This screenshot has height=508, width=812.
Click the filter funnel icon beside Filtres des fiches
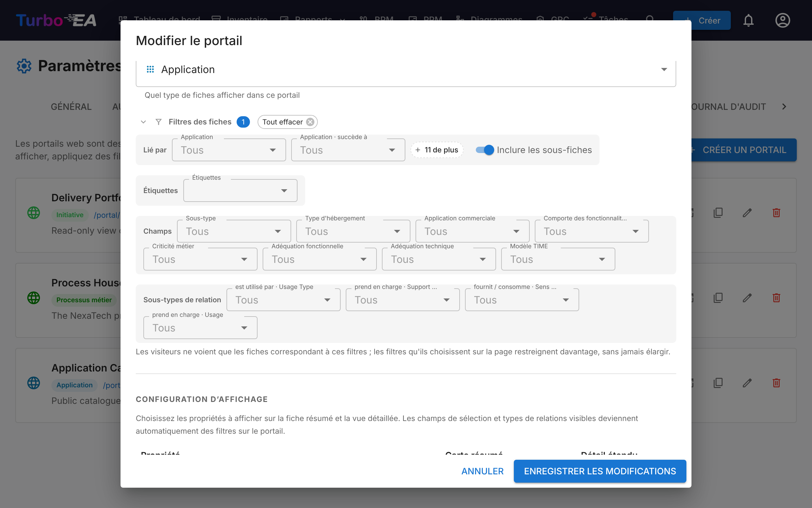pyautogui.click(x=159, y=122)
